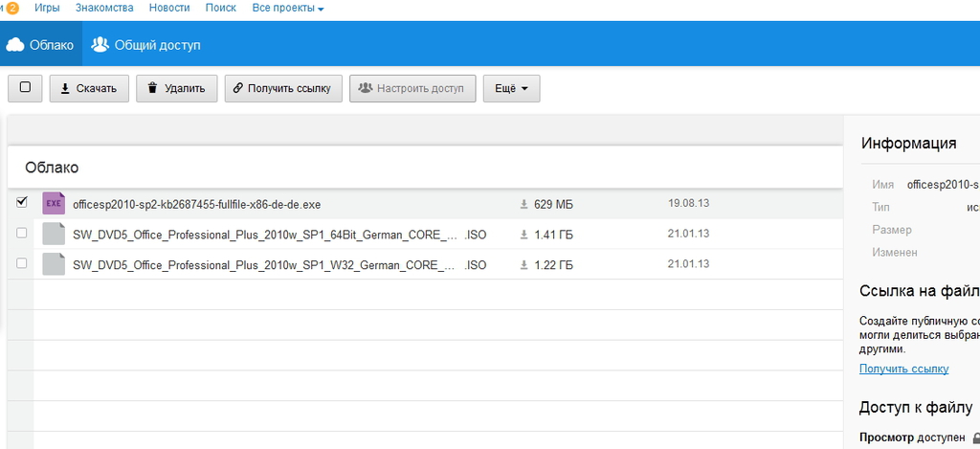This screenshot has height=449, width=980.
Task: Click date 21.01.13 of W32 ISO
Action: tap(688, 264)
